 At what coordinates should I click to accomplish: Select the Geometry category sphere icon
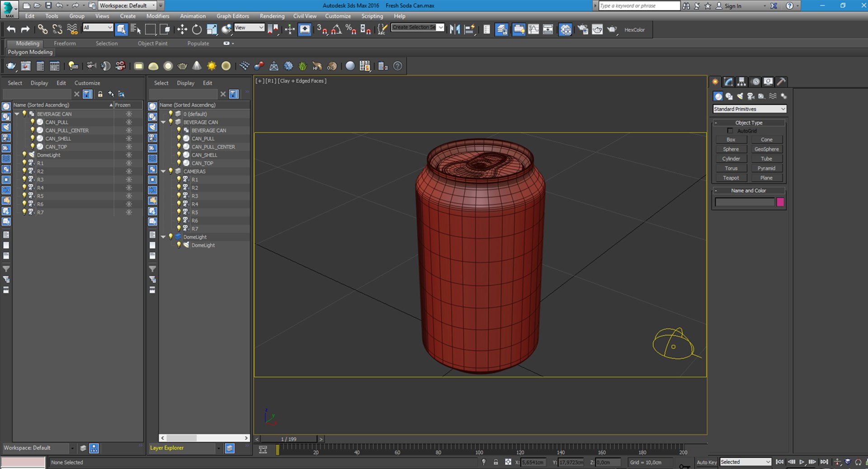[x=718, y=96]
